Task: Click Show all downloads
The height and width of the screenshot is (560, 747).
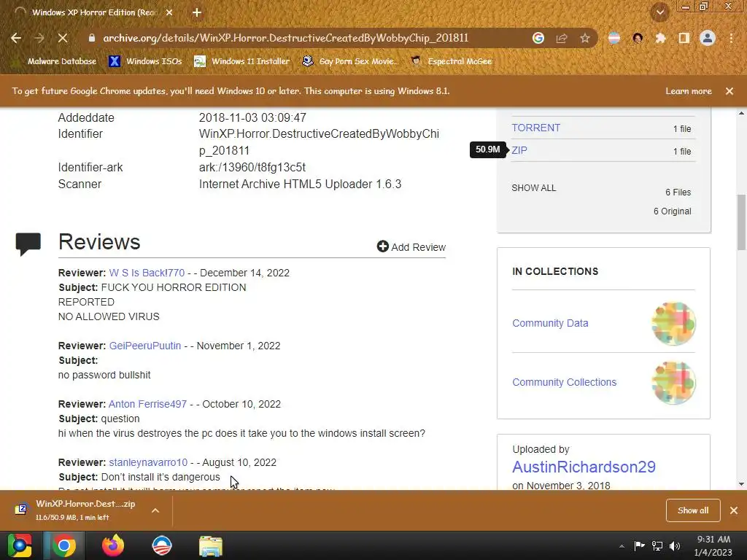Action: (x=693, y=510)
